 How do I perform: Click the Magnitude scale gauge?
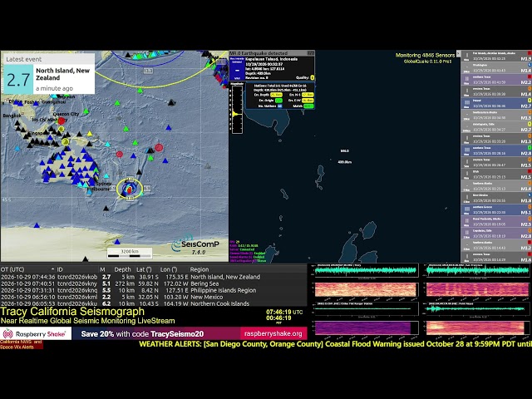click(x=237, y=109)
